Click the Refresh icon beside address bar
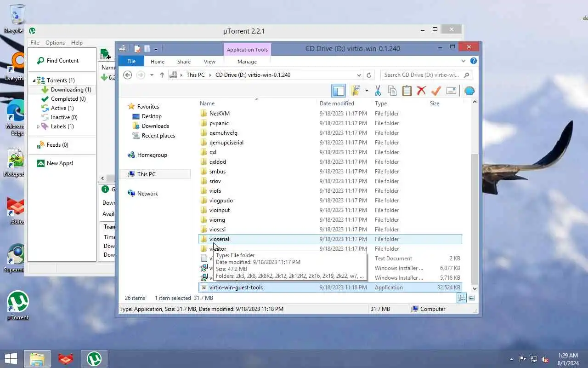588x368 pixels. click(368, 75)
